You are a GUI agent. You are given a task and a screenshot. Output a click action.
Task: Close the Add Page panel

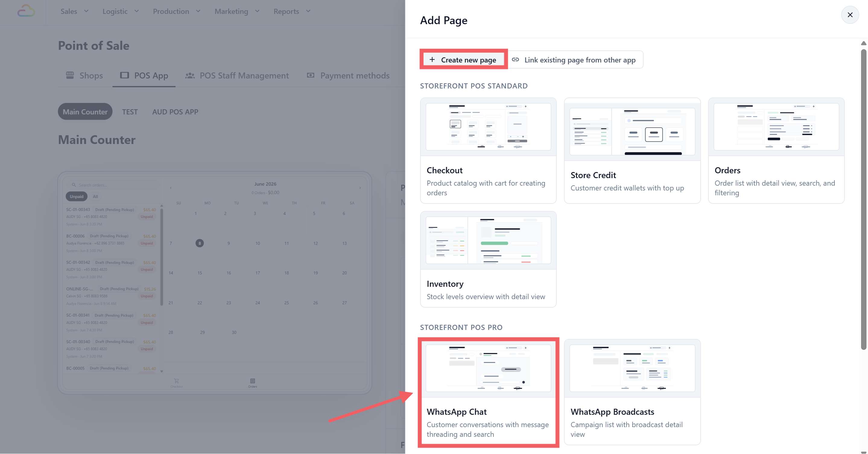click(x=850, y=15)
